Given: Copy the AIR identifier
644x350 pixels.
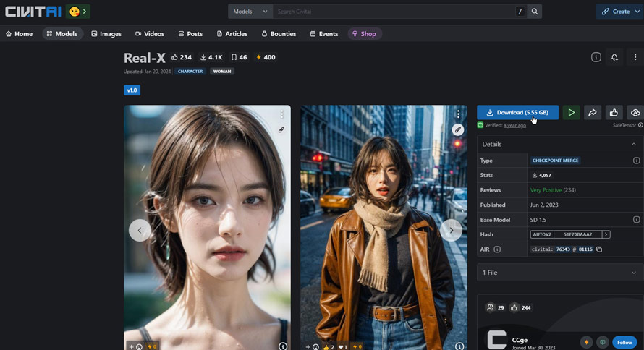Looking at the screenshot, I should click(599, 249).
